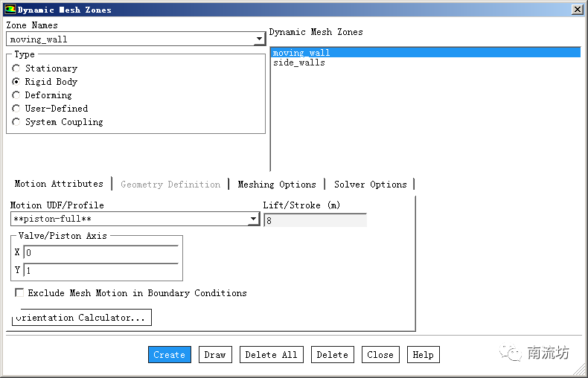The height and width of the screenshot is (378, 588).
Task: Open the Zone Names dropdown arrow
Action: (x=259, y=39)
